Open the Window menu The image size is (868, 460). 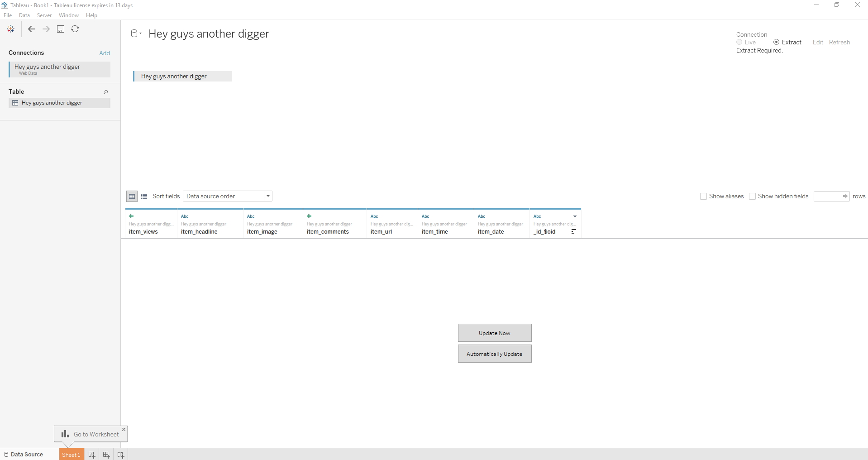pyautogui.click(x=69, y=15)
